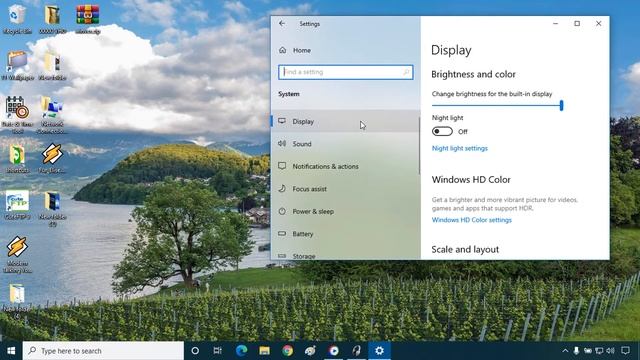Screen dimensions: 640x360
Task: Open the headphones app on taskbar
Action: [356, 351]
